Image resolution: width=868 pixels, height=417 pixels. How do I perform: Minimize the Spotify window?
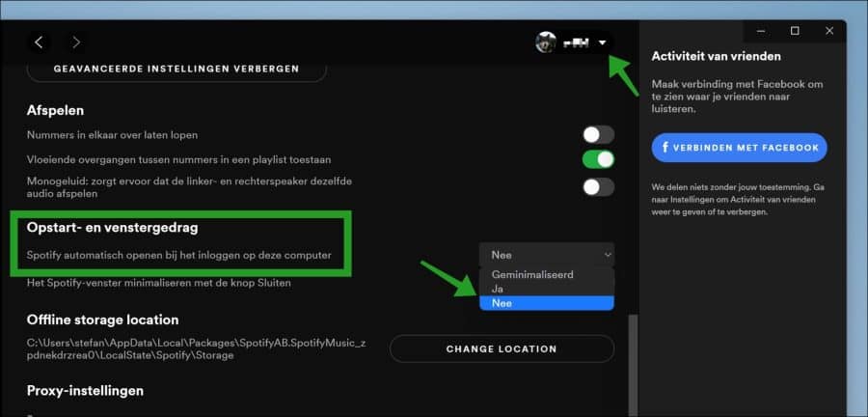click(761, 31)
